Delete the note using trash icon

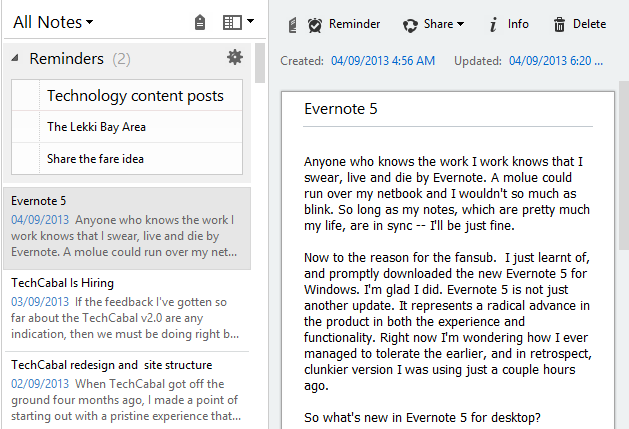pyautogui.click(x=579, y=24)
